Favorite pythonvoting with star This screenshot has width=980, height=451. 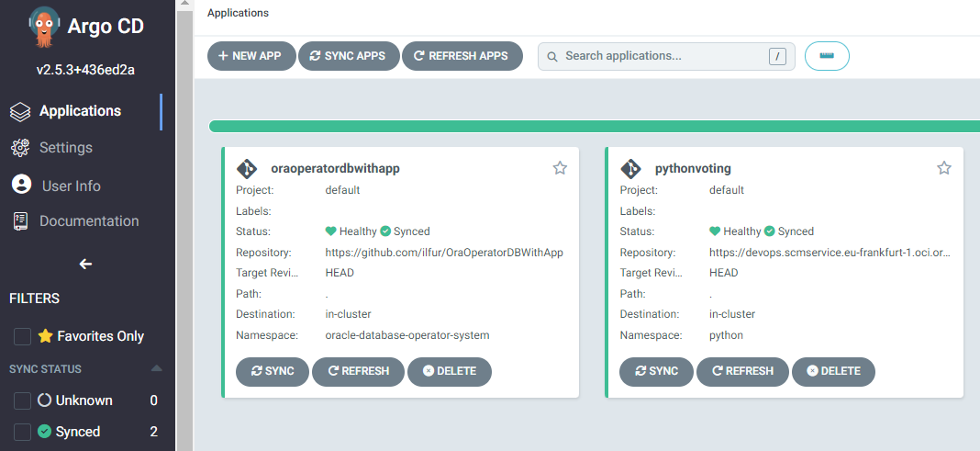[943, 168]
